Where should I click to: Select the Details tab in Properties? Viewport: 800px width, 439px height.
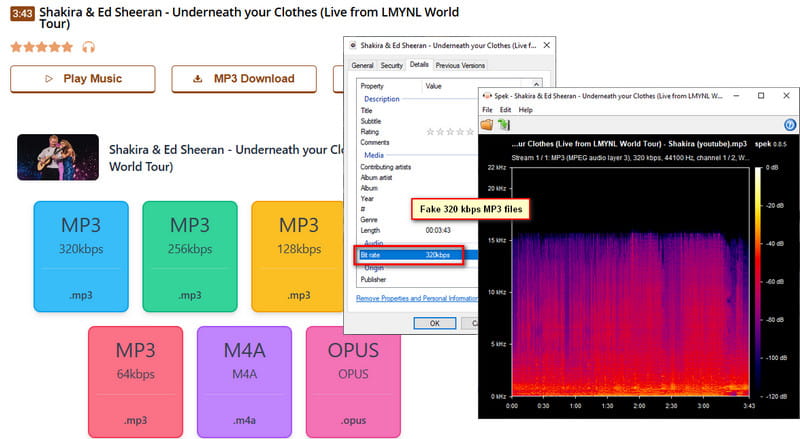pos(419,64)
